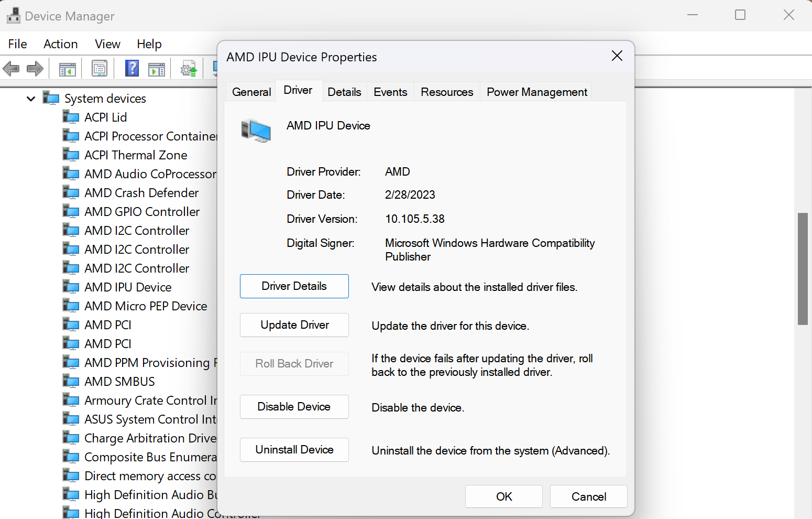Click the Uninstall Device button
The height and width of the screenshot is (519, 812).
[x=294, y=450]
